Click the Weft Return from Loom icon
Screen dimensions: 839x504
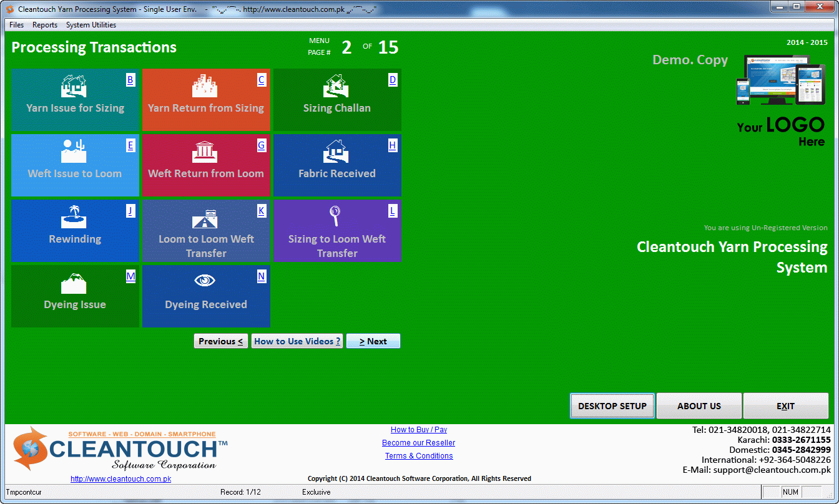click(205, 152)
